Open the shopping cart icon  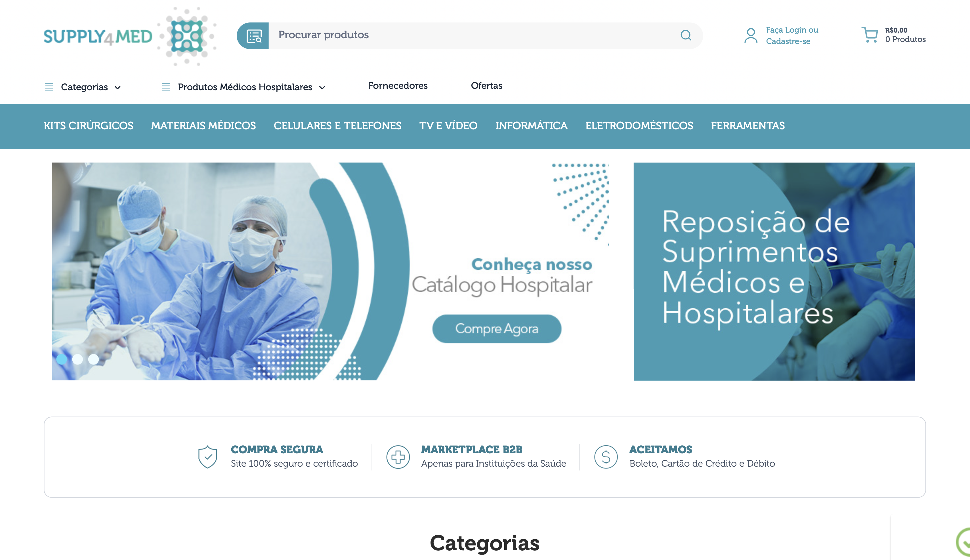click(x=870, y=35)
